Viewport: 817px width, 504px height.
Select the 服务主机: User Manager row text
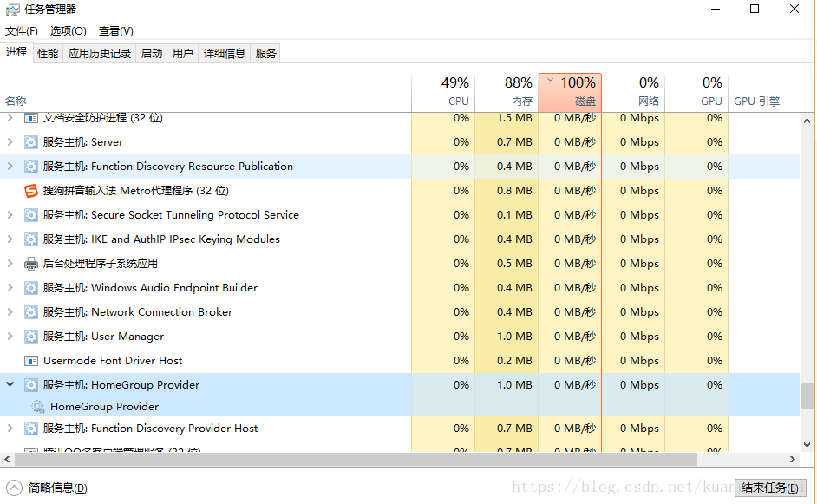pyautogui.click(x=103, y=337)
